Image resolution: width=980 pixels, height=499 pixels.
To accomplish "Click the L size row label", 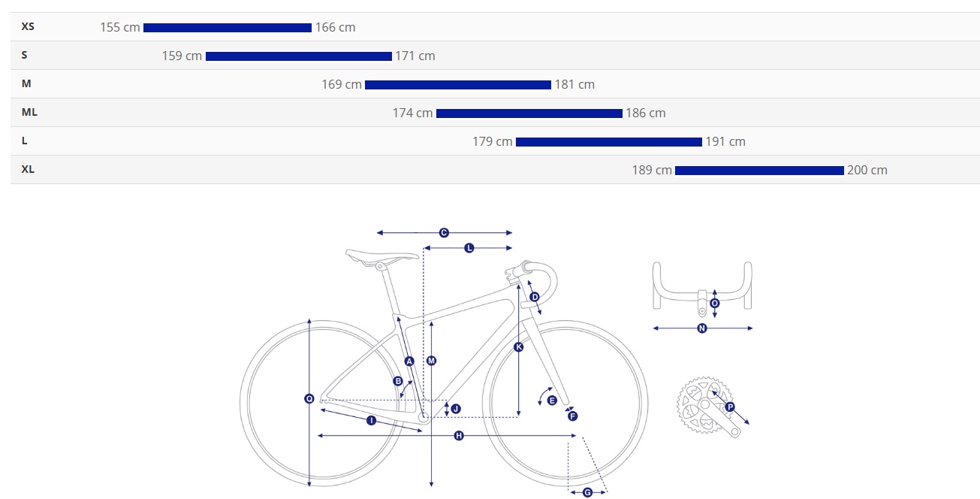I will tap(24, 141).
